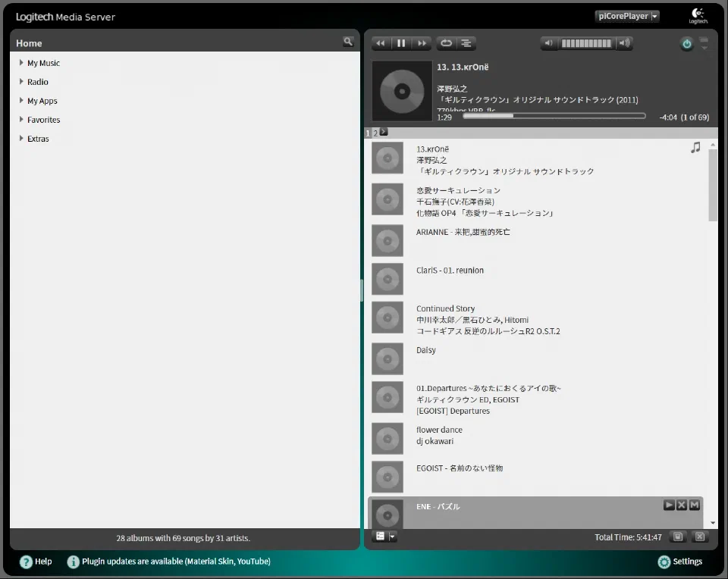Click the ClariS reunion cover thumbnail

388,280
